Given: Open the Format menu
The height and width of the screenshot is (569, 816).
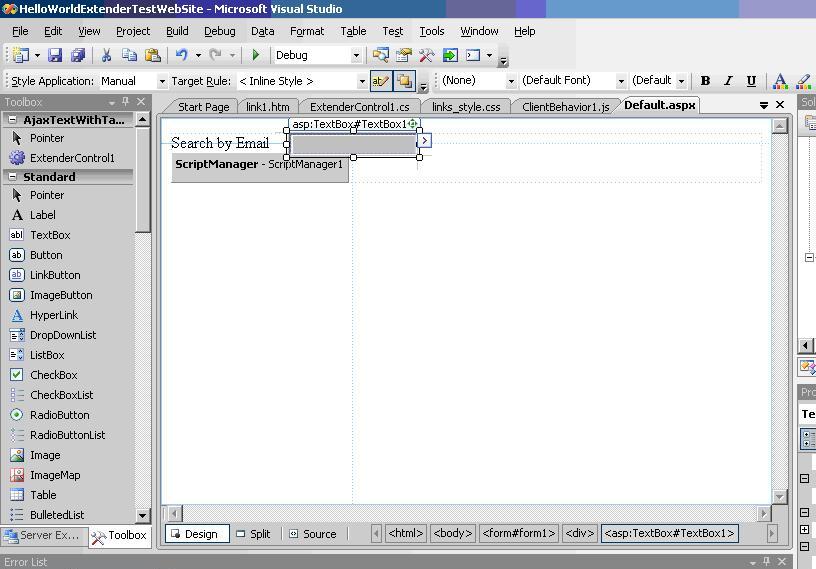Looking at the screenshot, I should 307,31.
